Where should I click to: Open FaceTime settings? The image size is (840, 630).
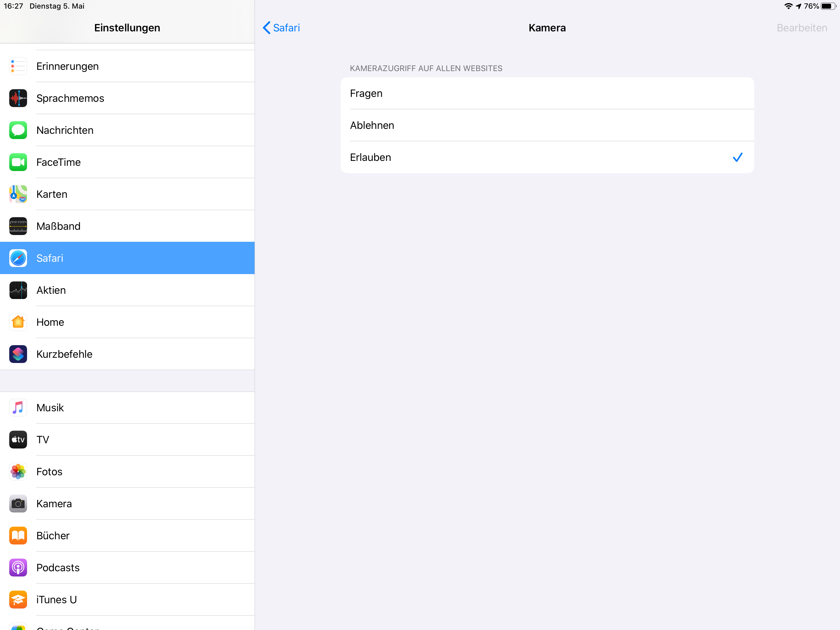[x=127, y=162]
